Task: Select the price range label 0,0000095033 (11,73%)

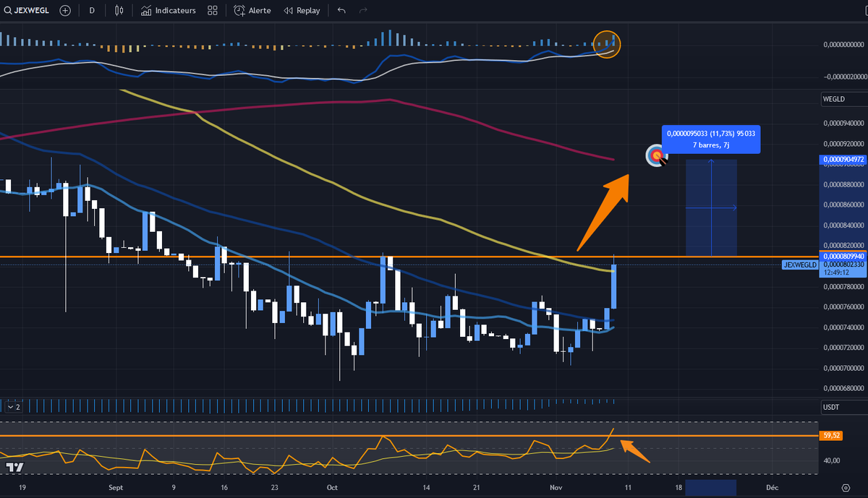Action: pos(711,139)
